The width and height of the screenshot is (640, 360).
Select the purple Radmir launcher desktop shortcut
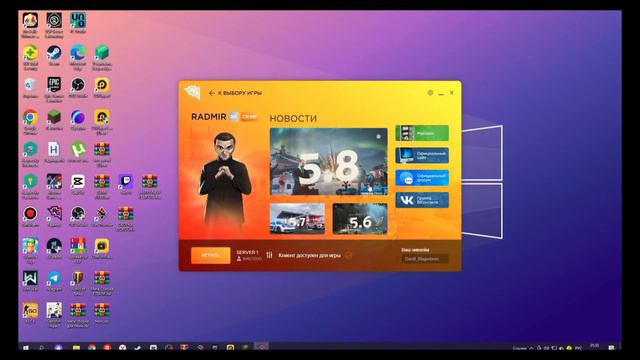[x=54, y=213]
